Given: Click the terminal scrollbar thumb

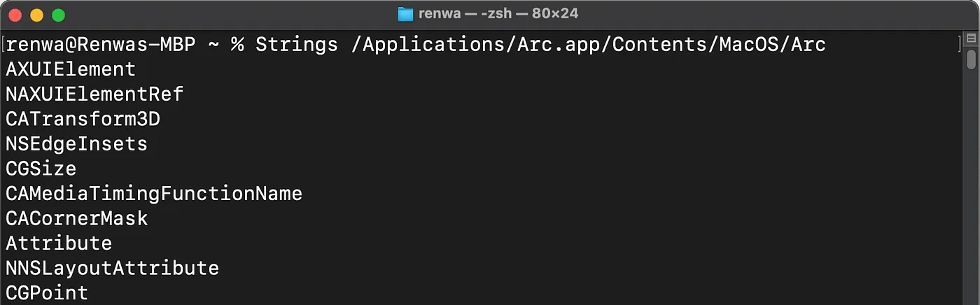Looking at the screenshot, I should coord(971,59).
